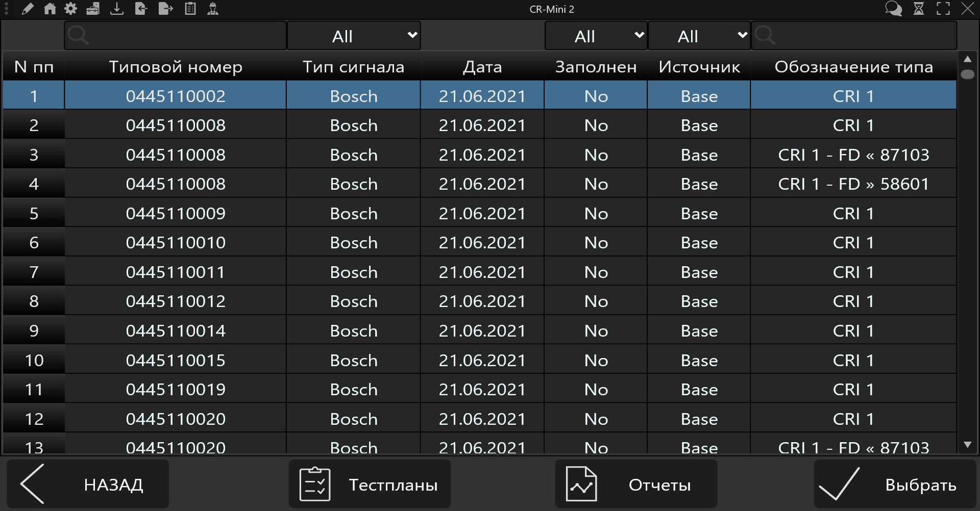The image size is (980, 511).
Task: Open the clipboard list icon
Action: pyautogui.click(x=190, y=9)
